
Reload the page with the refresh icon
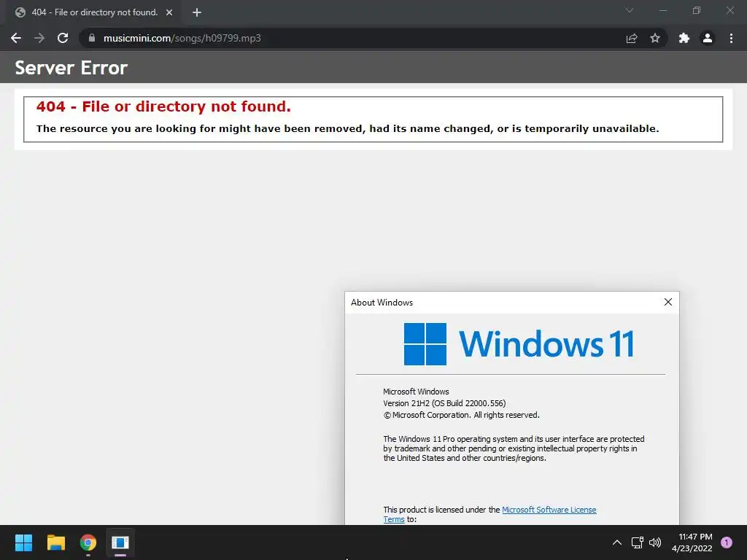pyautogui.click(x=63, y=38)
